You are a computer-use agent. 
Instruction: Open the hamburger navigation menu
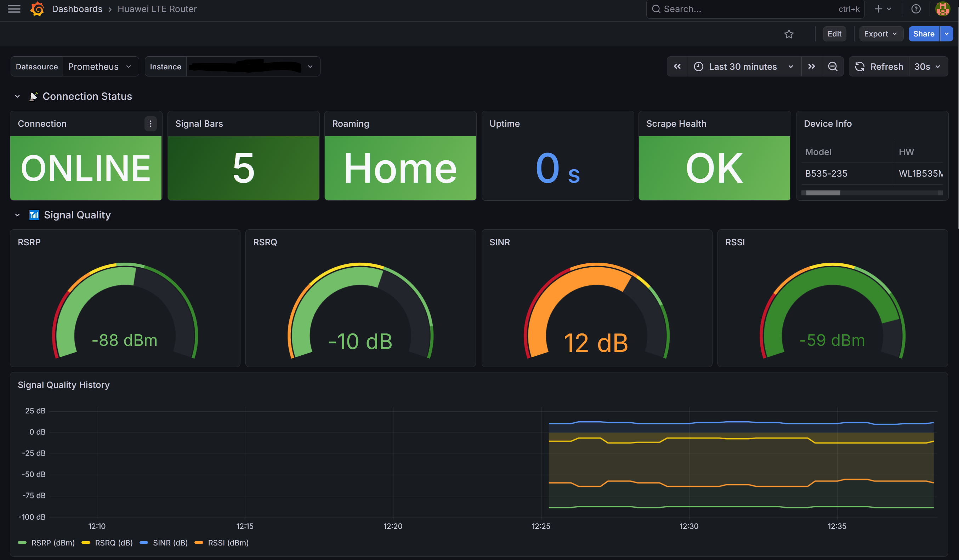[14, 9]
